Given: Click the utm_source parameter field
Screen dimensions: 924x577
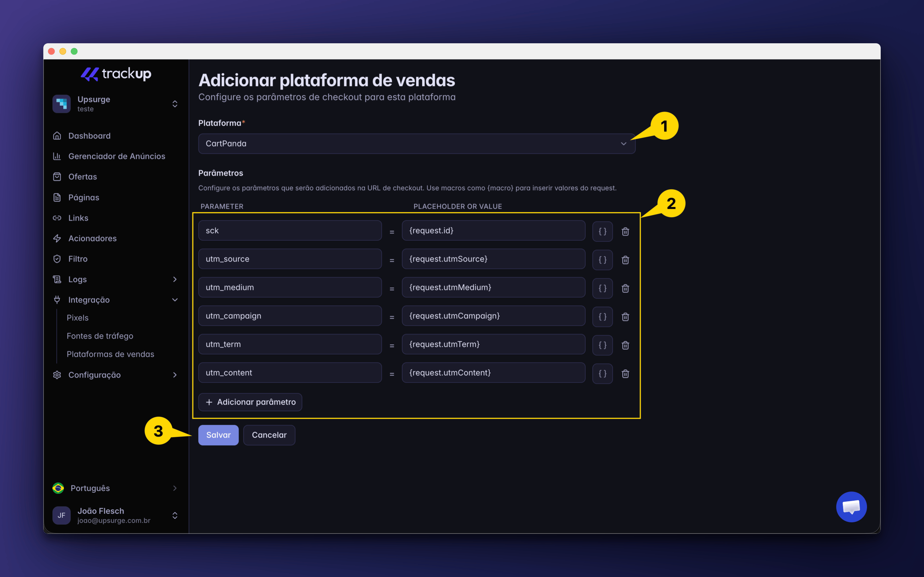Looking at the screenshot, I should click(290, 259).
